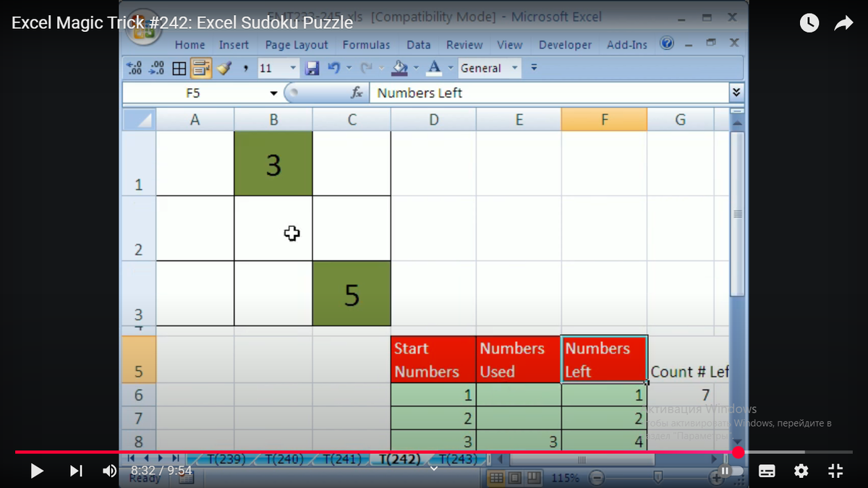
Task: Select the Format Painter brush
Action: 224,68
